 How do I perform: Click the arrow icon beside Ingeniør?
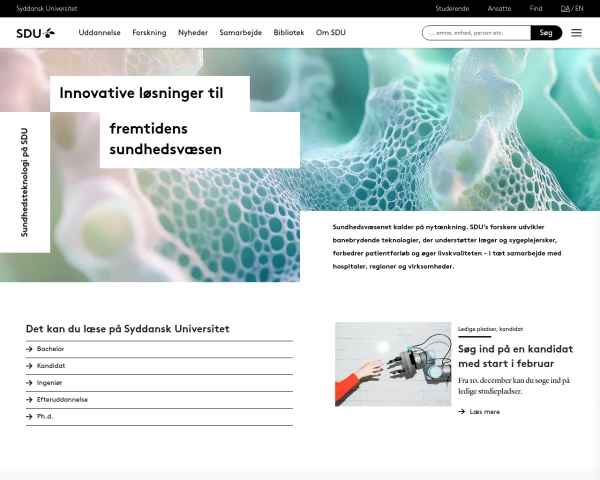tap(30, 382)
